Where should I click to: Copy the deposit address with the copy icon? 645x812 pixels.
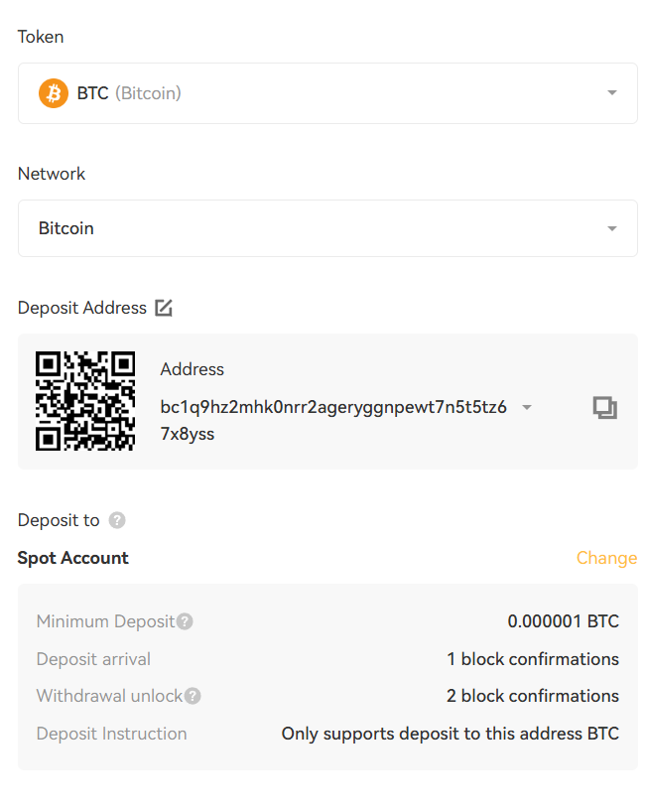pos(604,407)
